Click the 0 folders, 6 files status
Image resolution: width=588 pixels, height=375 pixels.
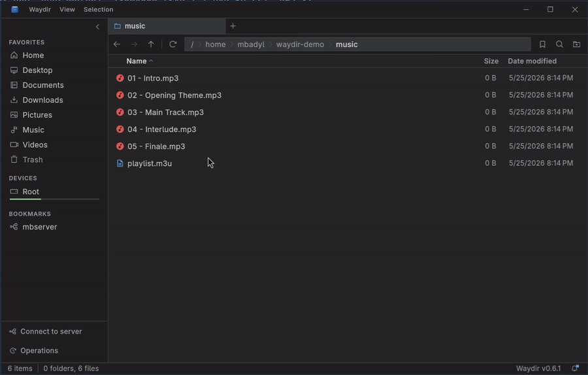[x=71, y=368]
